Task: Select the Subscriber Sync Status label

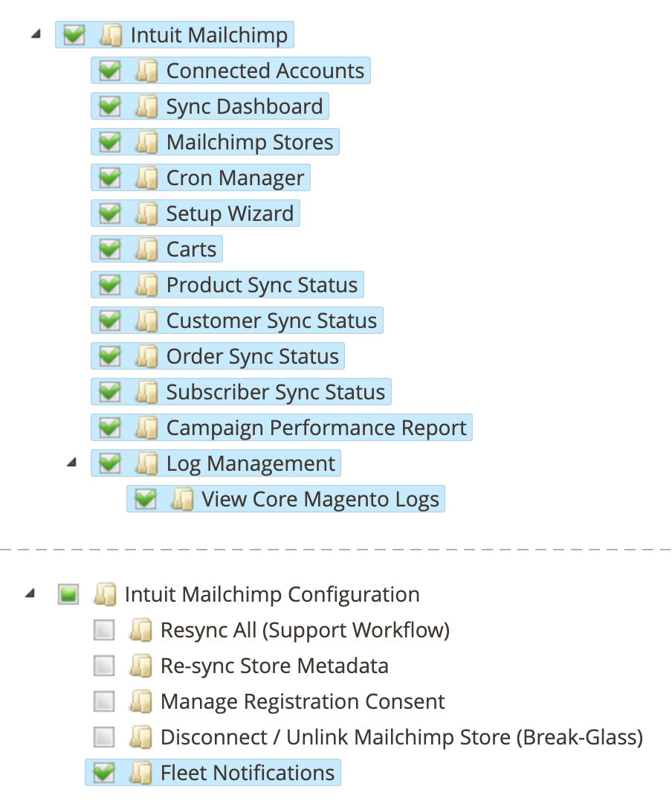Action: click(276, 392)
